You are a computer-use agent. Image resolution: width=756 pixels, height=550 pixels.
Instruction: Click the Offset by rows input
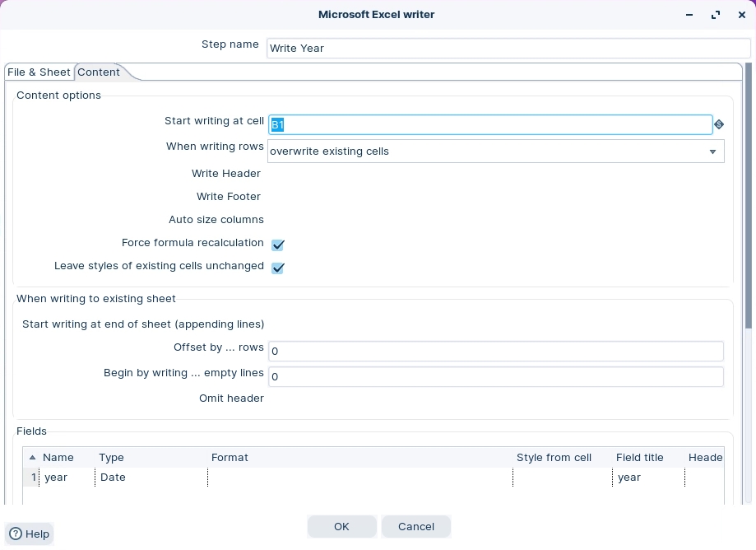[x=495, y=351]
